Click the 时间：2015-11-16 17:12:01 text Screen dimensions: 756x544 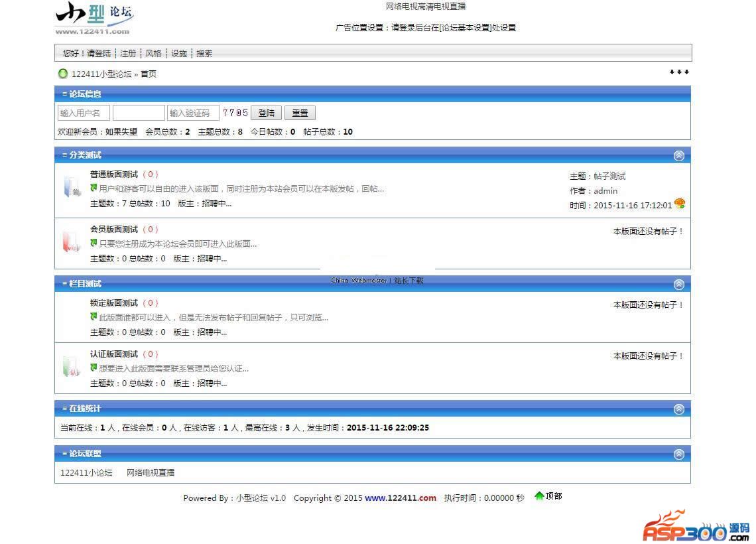(x=621, y=206)
